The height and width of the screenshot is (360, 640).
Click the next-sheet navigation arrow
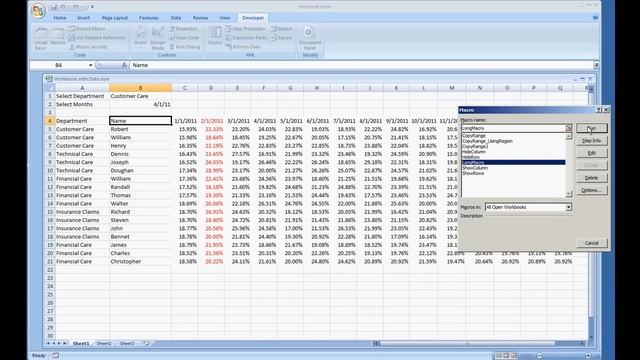pyautogui.click(x=59, y=344)
